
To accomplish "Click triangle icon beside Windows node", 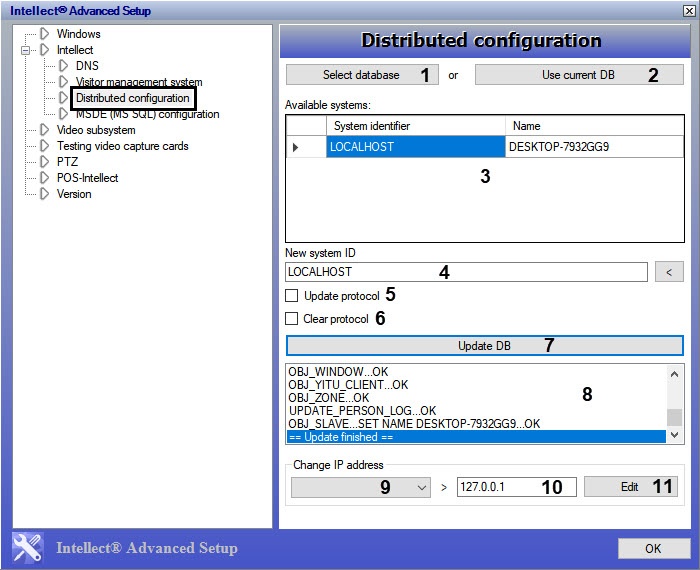I will (x=44, y=33).
